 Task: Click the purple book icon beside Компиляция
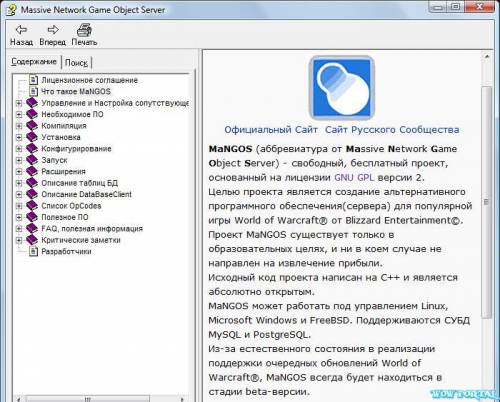[32, 126]
